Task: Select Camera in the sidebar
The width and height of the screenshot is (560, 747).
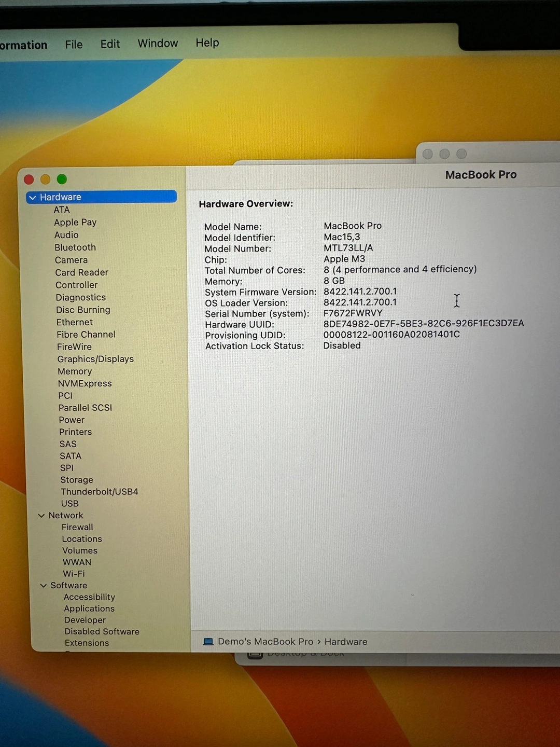Action: click(x=71, y=260)
